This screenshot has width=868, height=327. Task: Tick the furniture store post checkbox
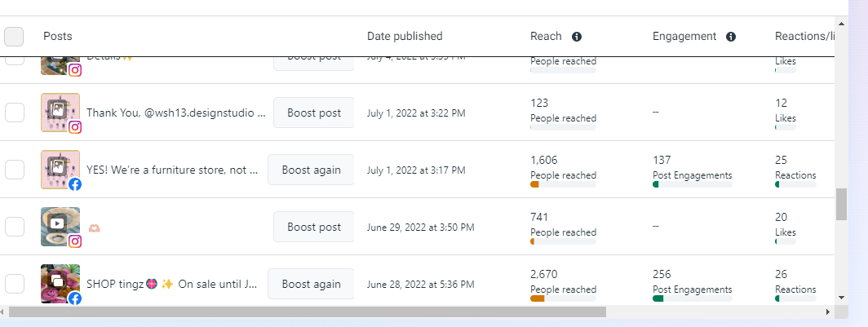point(15,170)
